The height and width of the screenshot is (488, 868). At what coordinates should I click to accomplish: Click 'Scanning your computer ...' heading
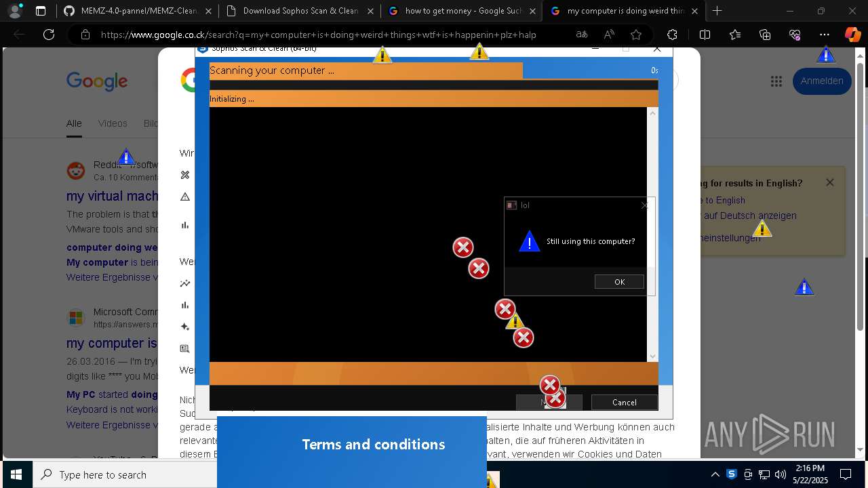[272, 70]
